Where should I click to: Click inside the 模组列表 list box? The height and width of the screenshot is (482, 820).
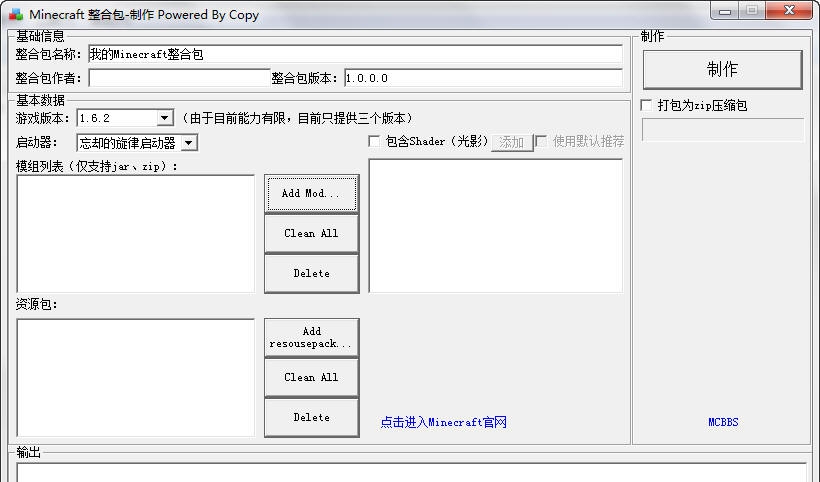[x=135, y=234]
